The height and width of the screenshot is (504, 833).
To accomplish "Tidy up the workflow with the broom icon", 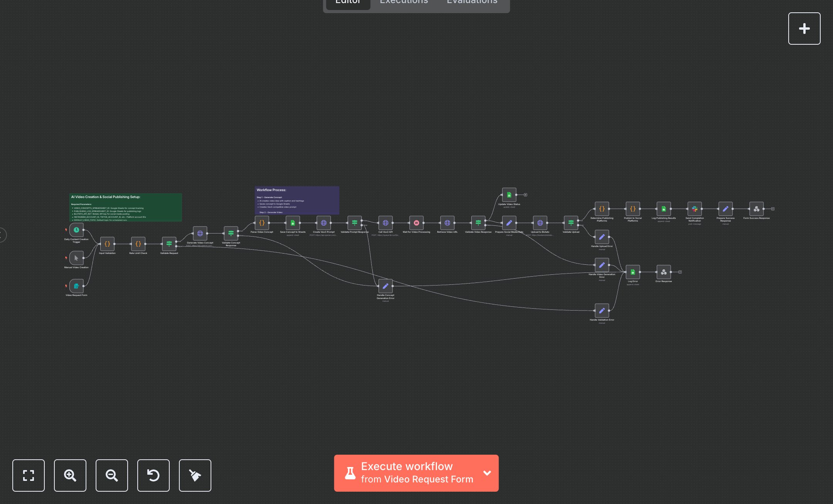I will click(x=195, y=475).
